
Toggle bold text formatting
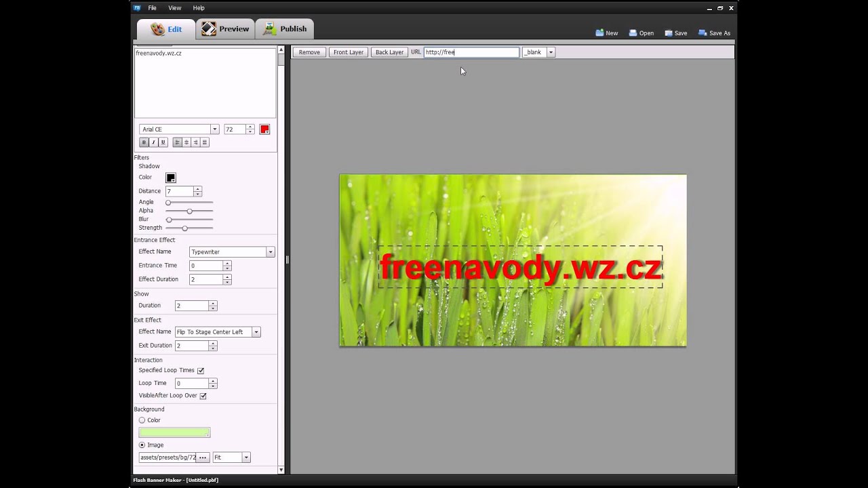144,142
